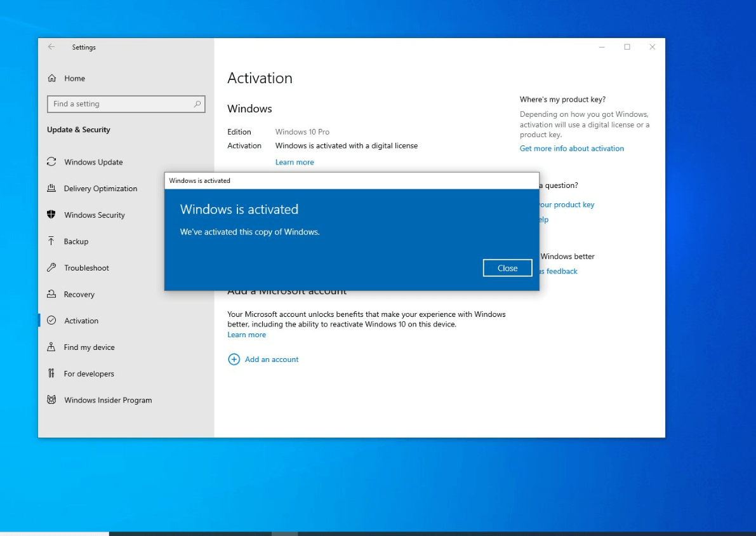Select the Activation menu item
The image size is (756, 536).
click(81, 321)
